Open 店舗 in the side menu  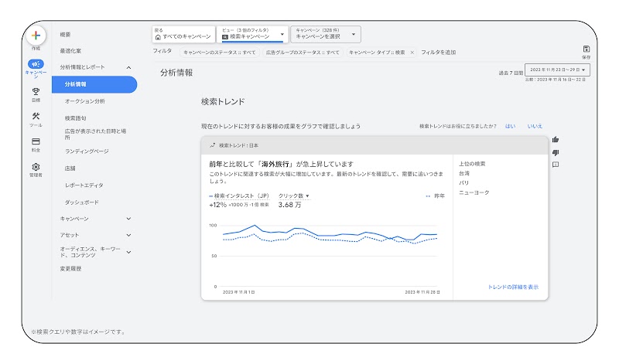[70, 168]
